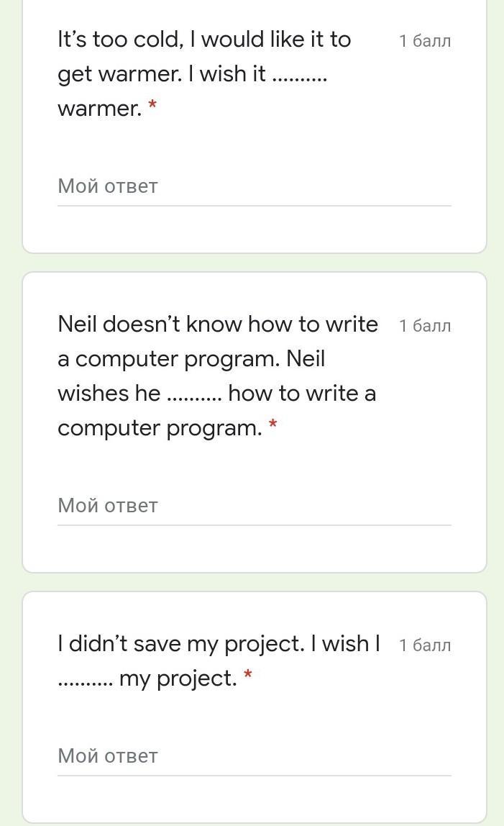Click the dotted blank before "my project."
Screen dimensions: 504x826
[x=85, y=679]
